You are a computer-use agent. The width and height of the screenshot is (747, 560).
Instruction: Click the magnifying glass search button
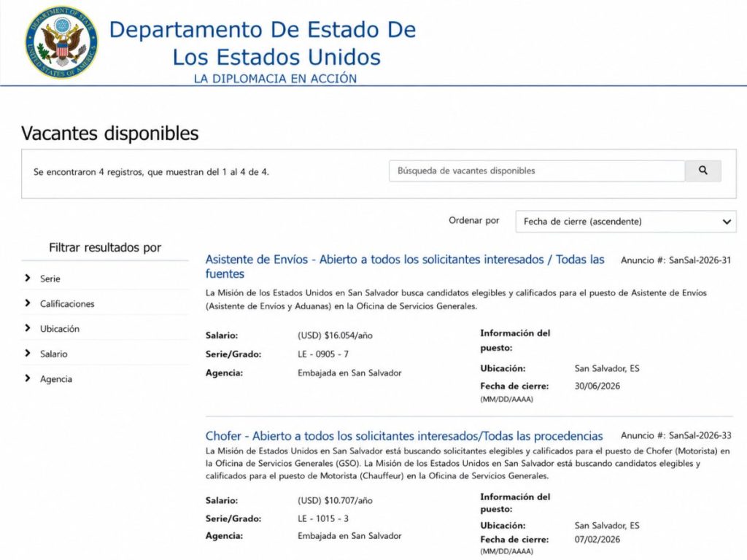pos(703,171)
